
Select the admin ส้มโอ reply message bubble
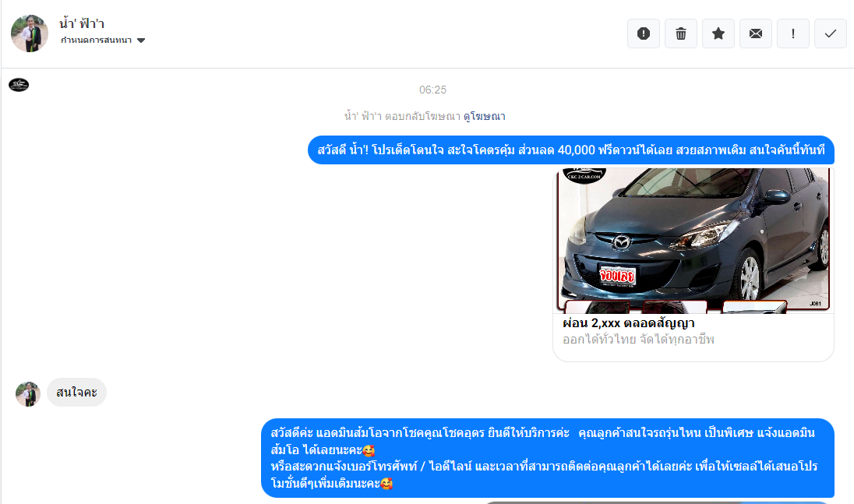point(547,458)
